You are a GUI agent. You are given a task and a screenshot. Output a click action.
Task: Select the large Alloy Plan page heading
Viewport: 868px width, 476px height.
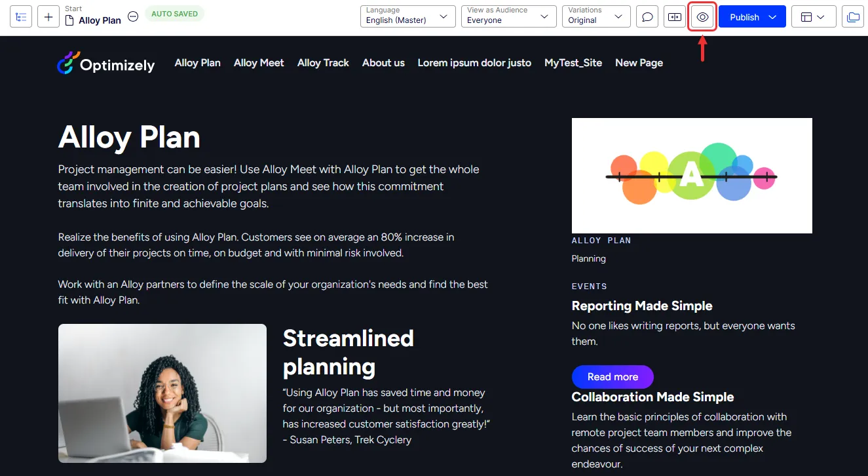pos(129,138)
